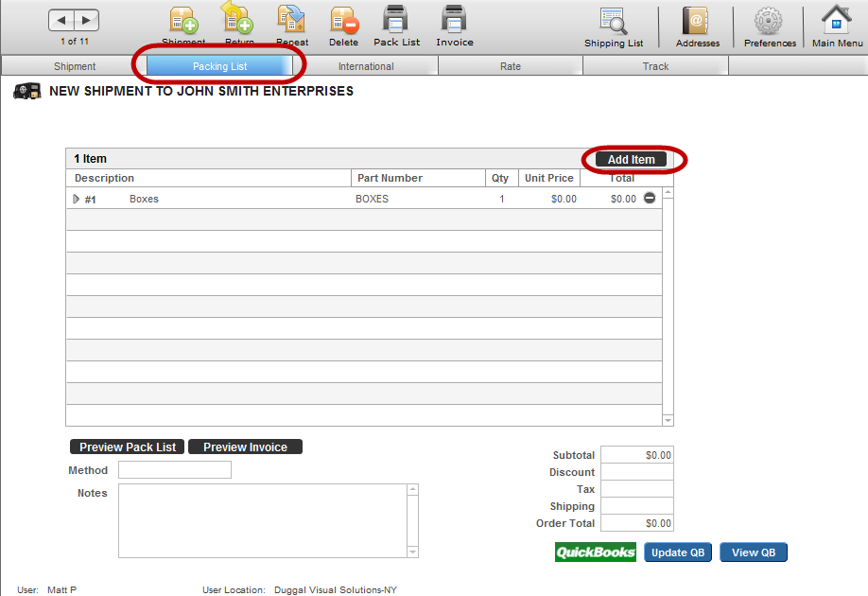
Task: Click the Unit Price column header
Action: (x=549, y=178)
